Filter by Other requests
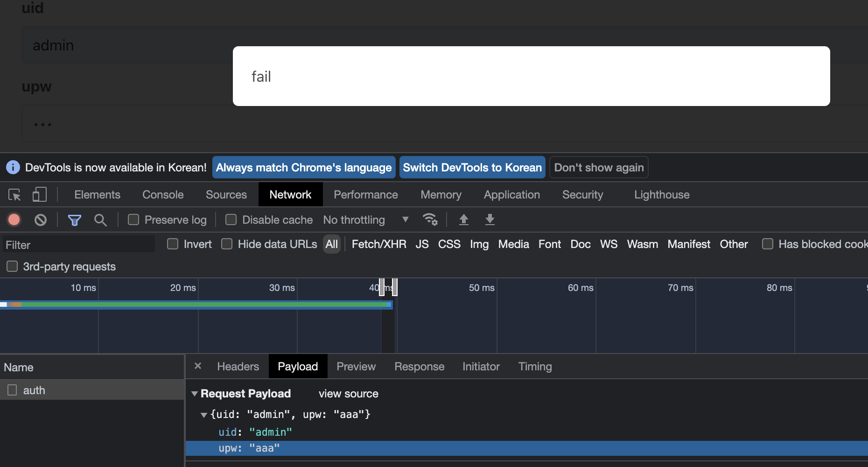Image resolution: width=868 pixels, height=467 pixels. pos(734,244)
